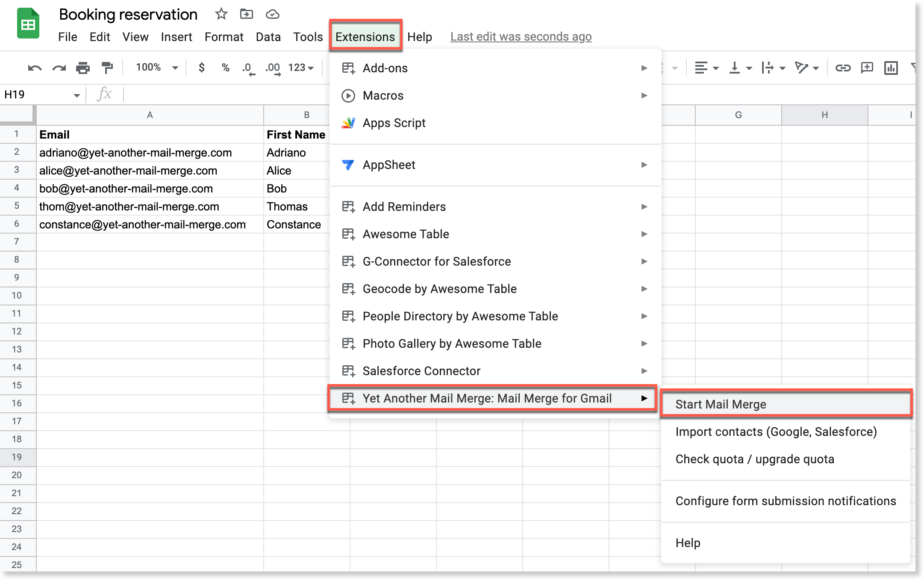Click the insert comment icon
Image resolution: width=924 pixels, height=580 pixels.
coord(867,68)
